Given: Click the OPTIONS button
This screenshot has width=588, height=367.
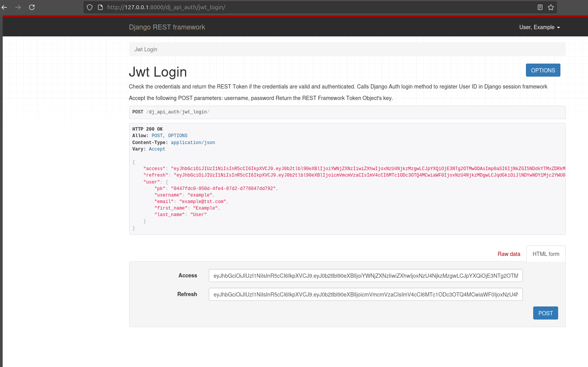Looking at the screenshot, I should (x=543, y=70).
